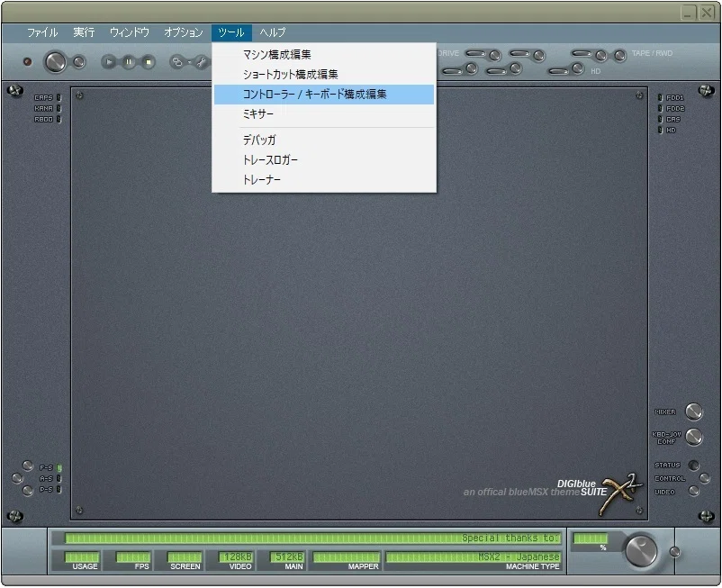Click the stop button in the toolbar
Image resolution: width=722 pixels, height=588 pixels.
coord(148,61)
